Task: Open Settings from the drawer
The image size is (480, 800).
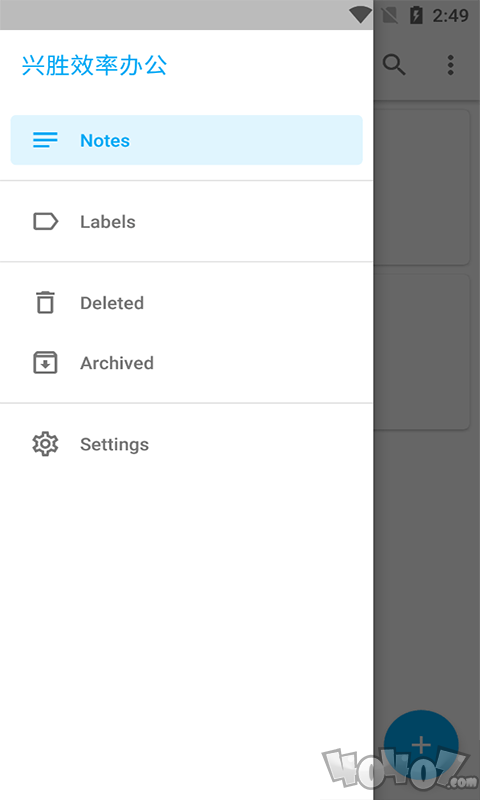Action: 186,444
